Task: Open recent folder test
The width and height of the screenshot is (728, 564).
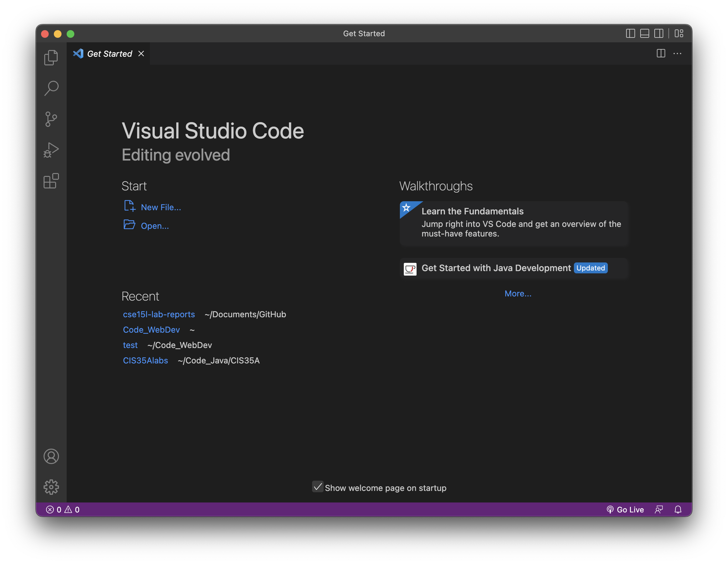Action: 130,345
